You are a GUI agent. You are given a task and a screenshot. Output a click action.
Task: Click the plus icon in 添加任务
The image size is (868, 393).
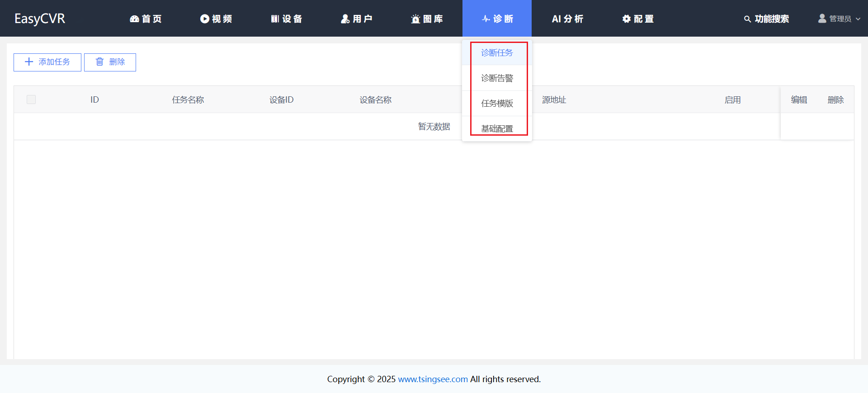point(29,62)
